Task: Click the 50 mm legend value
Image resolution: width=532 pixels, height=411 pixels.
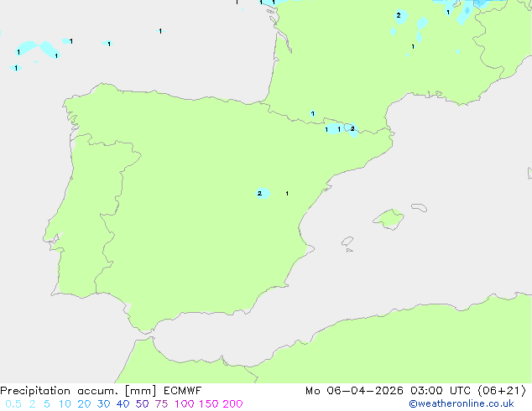Action: pos(142,404)
